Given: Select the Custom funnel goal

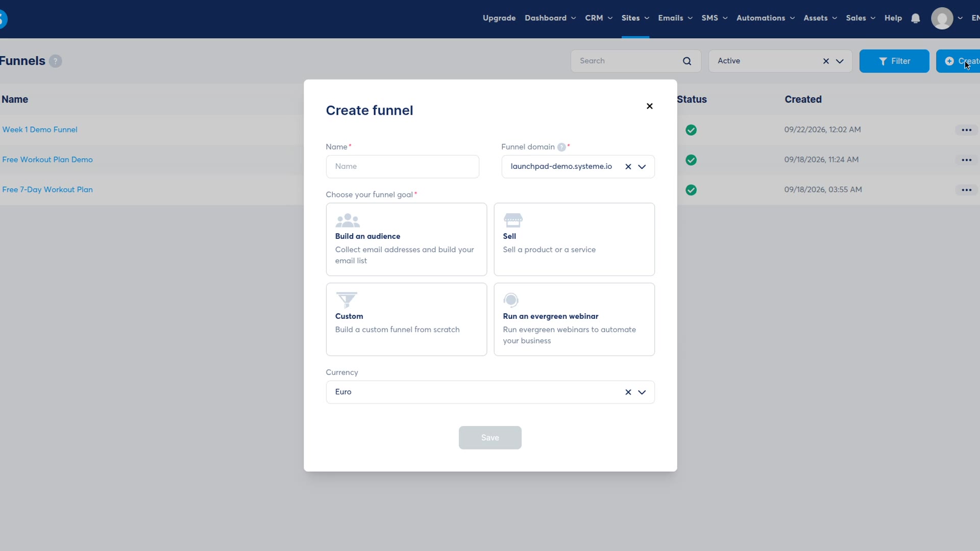Looking at the screenshot, I should click(x=406, y=319).
